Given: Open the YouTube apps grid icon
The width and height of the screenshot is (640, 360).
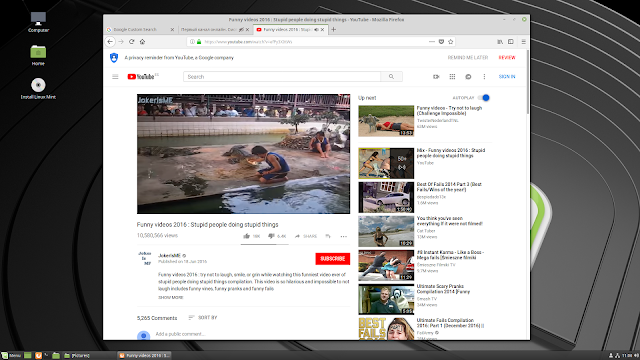Looking at the screenshot, I should (x=452, y=77).
